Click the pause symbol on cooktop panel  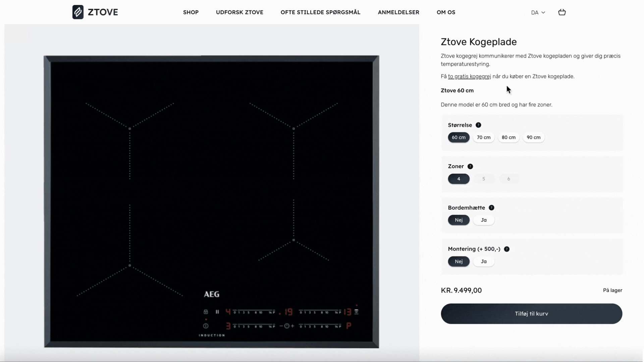[x=217, y=312]
